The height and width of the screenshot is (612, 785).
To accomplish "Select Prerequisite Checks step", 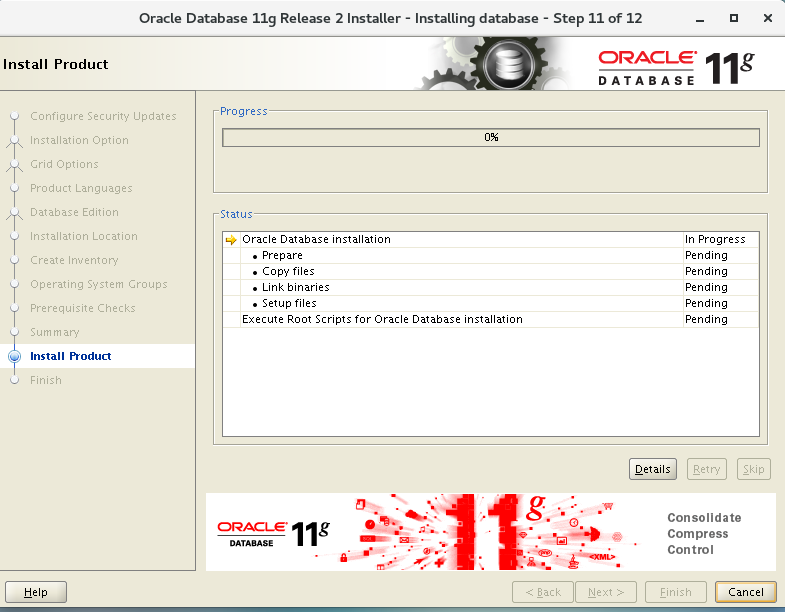I will coord(83,308).
